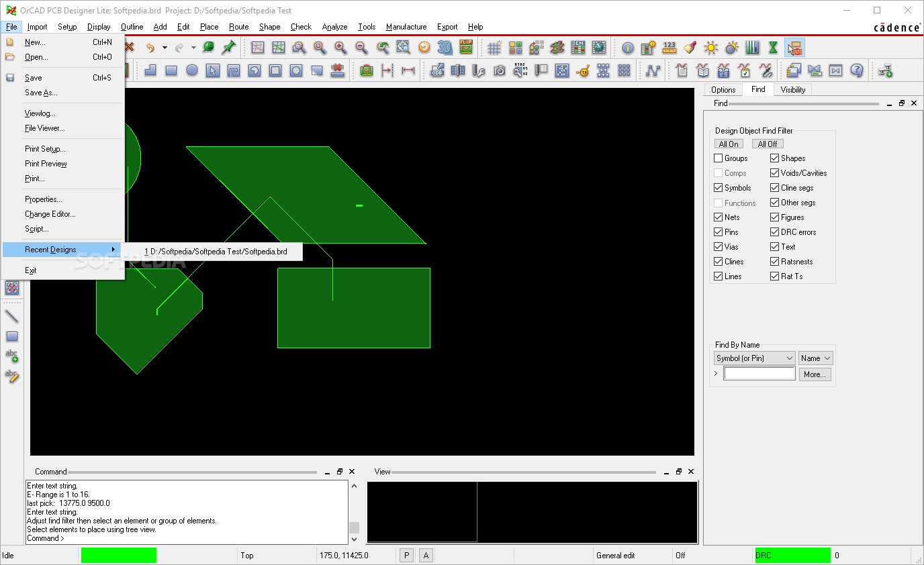The image size is (924, 565).
Task: Click the arrow shape-select tool
Action: (213, 70)
